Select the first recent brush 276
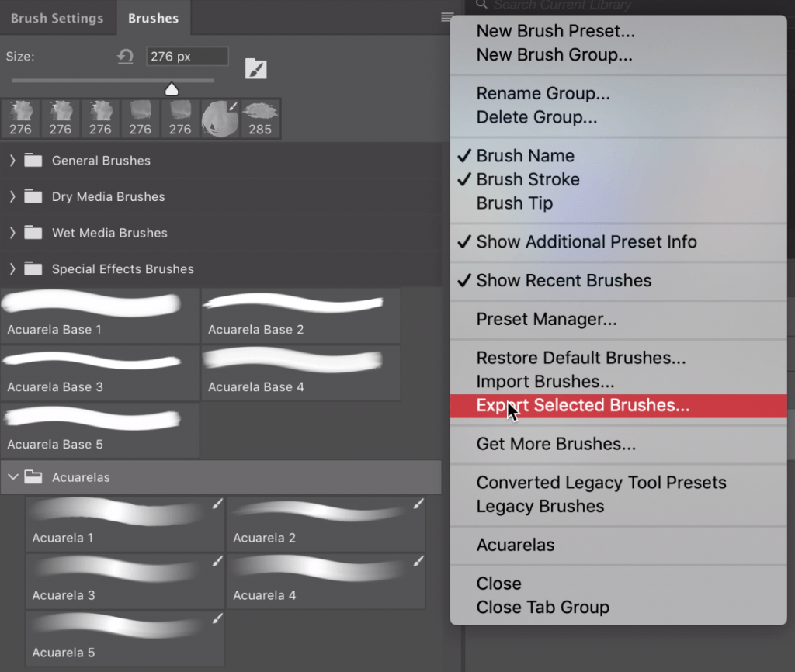Viewport: 795px width, 672px height. (20, 119)
